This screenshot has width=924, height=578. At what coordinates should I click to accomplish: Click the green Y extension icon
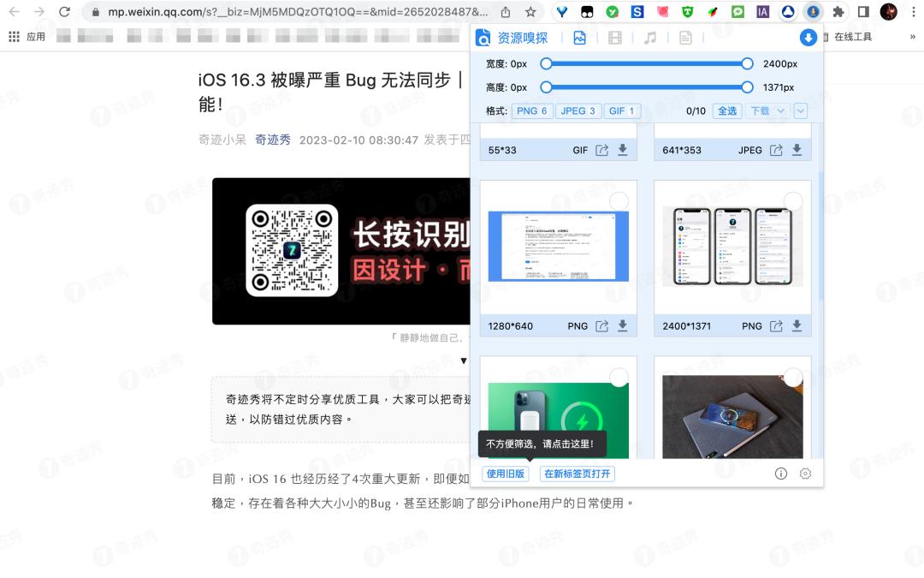[613, 12]
